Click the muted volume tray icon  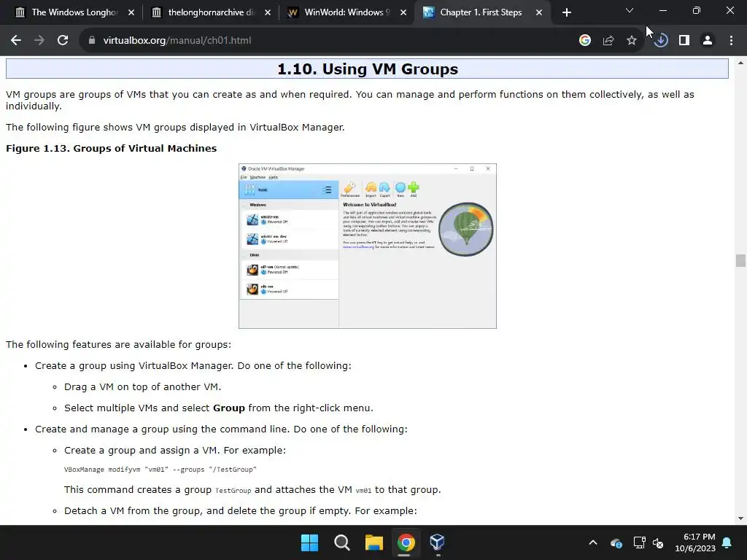pos(659,542)
